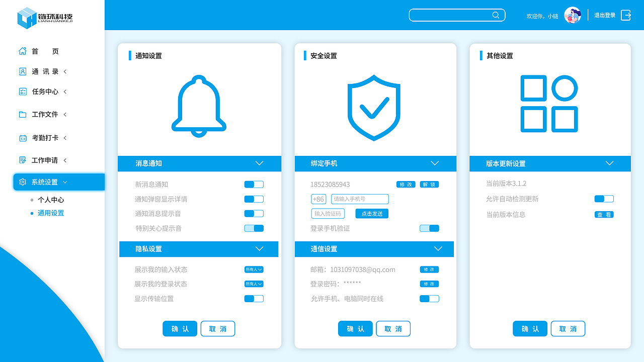Viewport: 644px width, 362px height.
Task: Click 修改 beside the email address
Action: [x=429, y=269]
